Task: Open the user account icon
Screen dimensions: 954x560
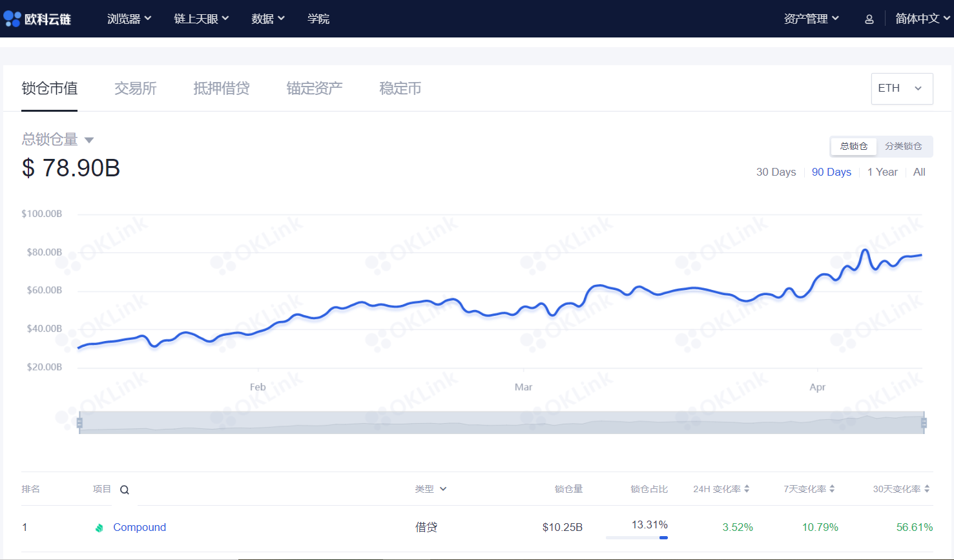Action: click(869, 19)
